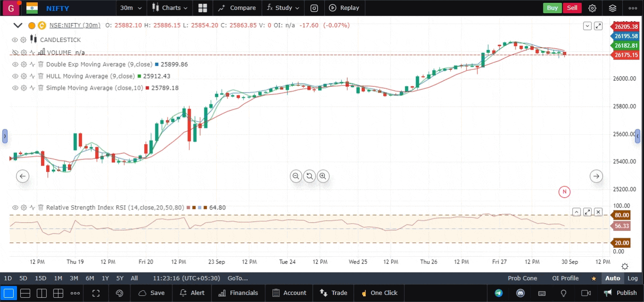Toggle visibility of the RSI indicator
The width and height of the screenshot is (644, 302).
(15, 207)
